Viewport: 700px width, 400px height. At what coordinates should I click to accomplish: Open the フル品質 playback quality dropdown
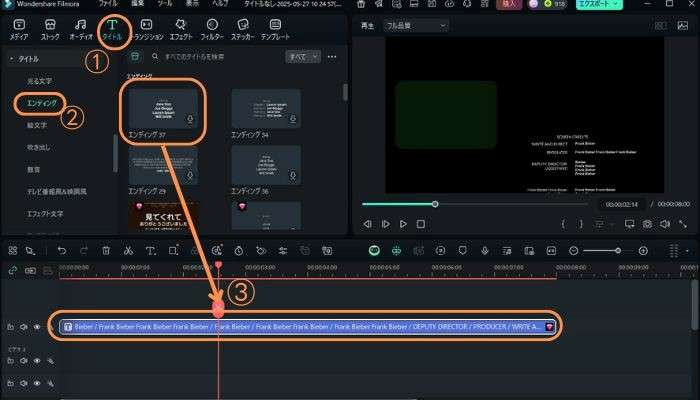(x=416, y=26)
